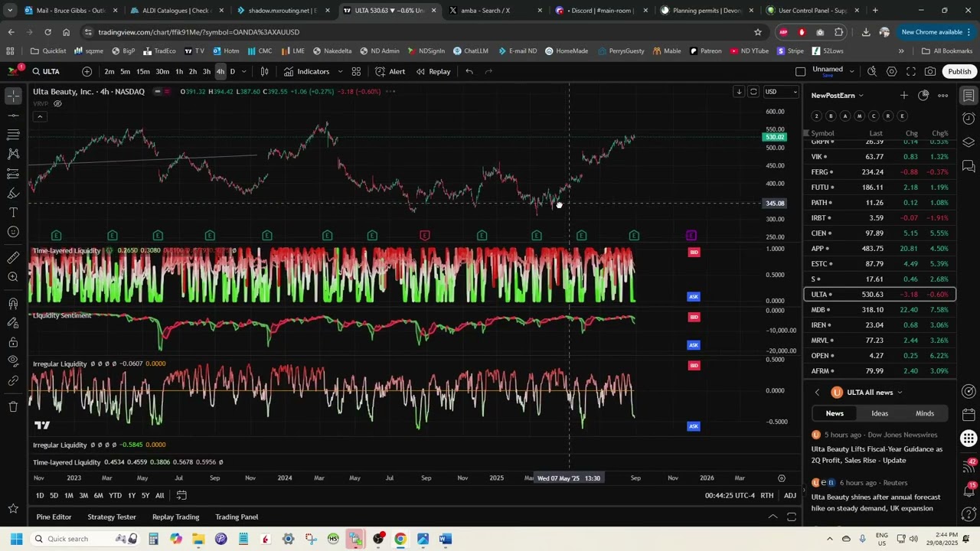The width and height of the screenshot is (980, 551).
Task: Toggle lock all drawing tools
Action: pyautogui.click(x=13, y=342)
